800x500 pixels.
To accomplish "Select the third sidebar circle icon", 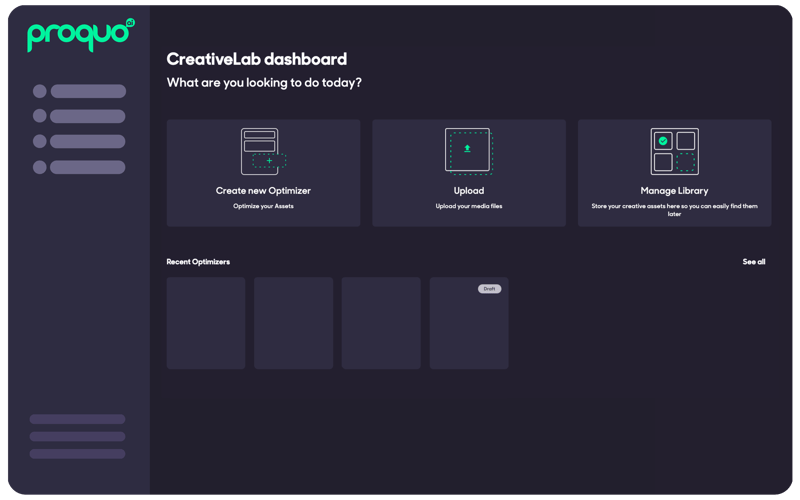I will click(x=40, y=141).
